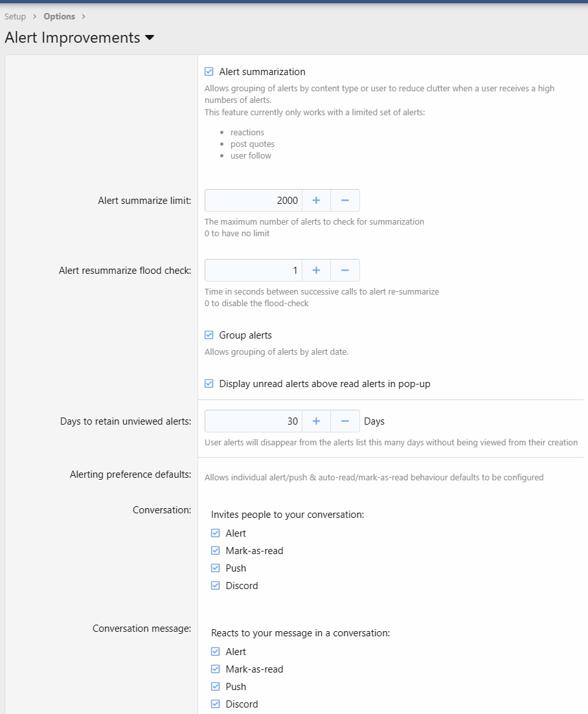
Task: Increase Alert summarize limit with plus icon
Action: (316, 200)
